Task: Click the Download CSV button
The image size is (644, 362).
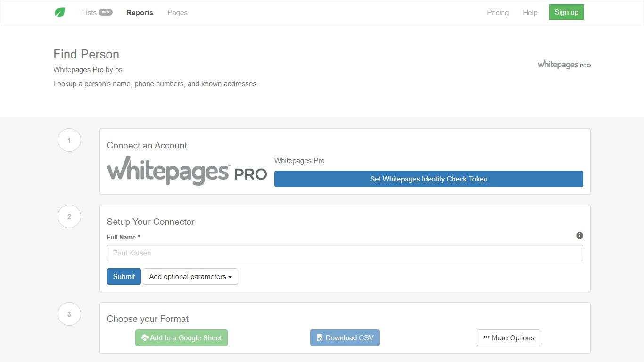Action: point(345,338)
